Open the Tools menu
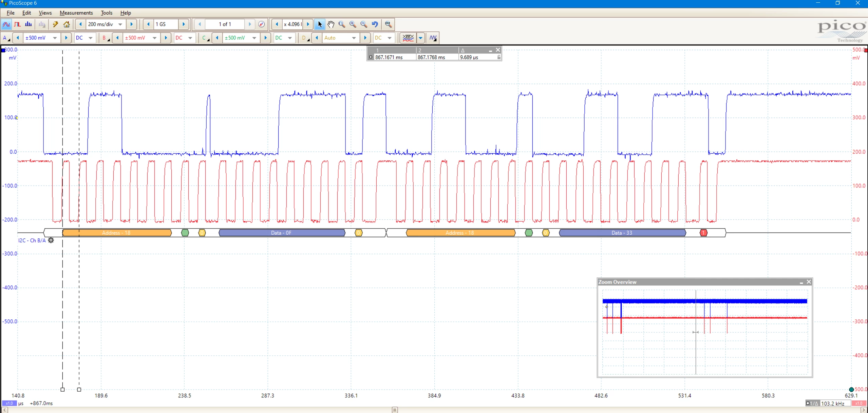This screenshot has width=868, height=413. click(107, 13)
